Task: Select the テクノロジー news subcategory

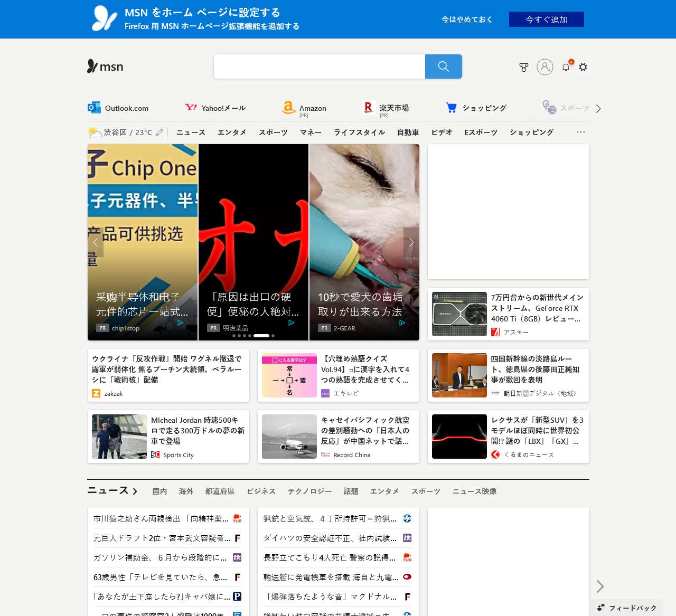Action: point(309,491)
